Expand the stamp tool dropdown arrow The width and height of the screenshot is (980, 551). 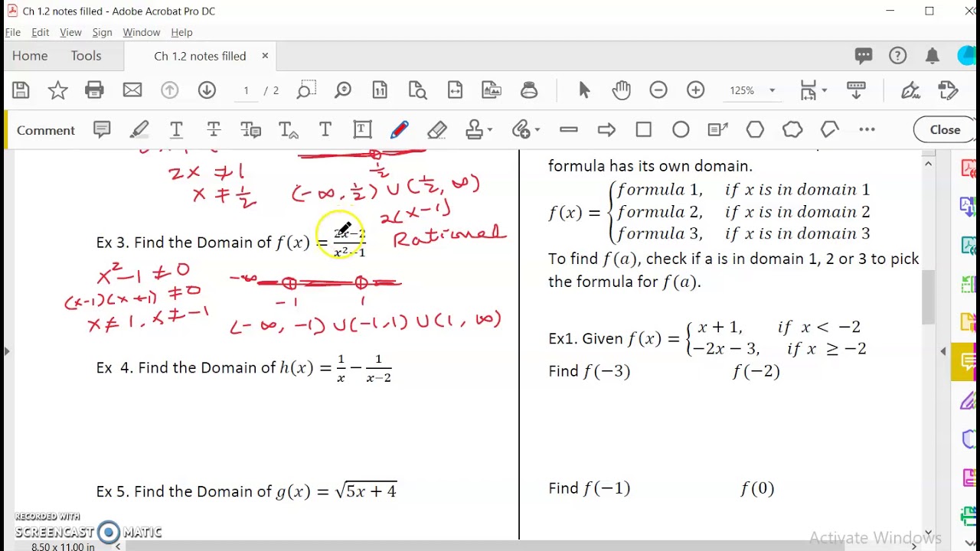490,130
